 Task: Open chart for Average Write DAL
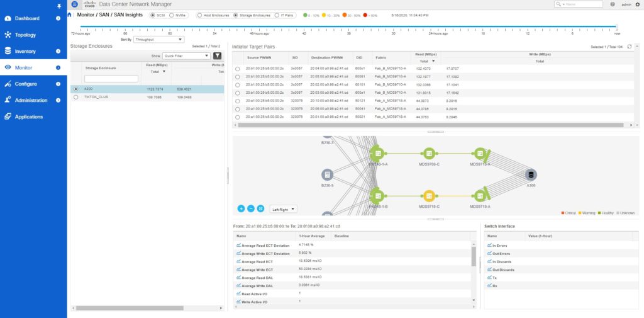click(238, 285)
